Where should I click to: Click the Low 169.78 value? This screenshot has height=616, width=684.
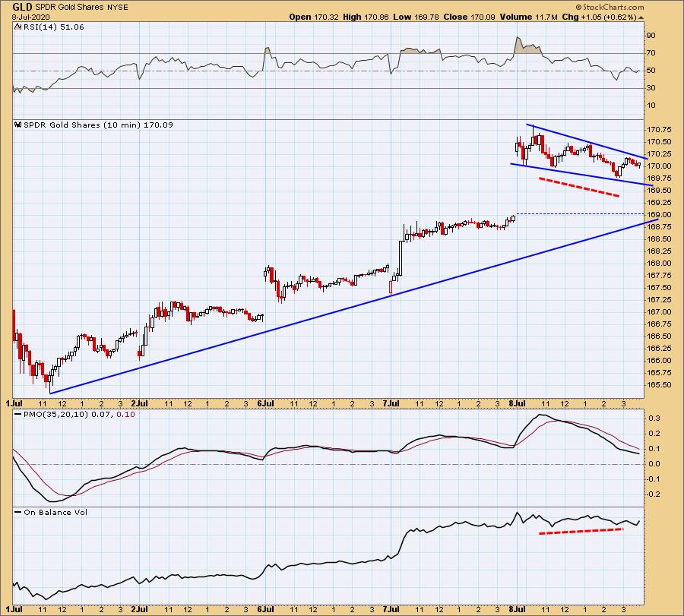pos(416,17)
